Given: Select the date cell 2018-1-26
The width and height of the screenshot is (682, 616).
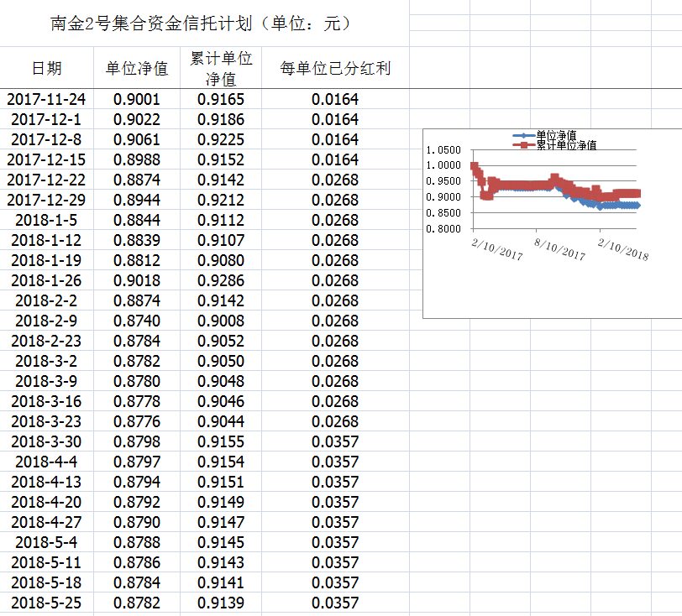Looking at the screenshot, I should pyautogui.click(x=47, y=280).
